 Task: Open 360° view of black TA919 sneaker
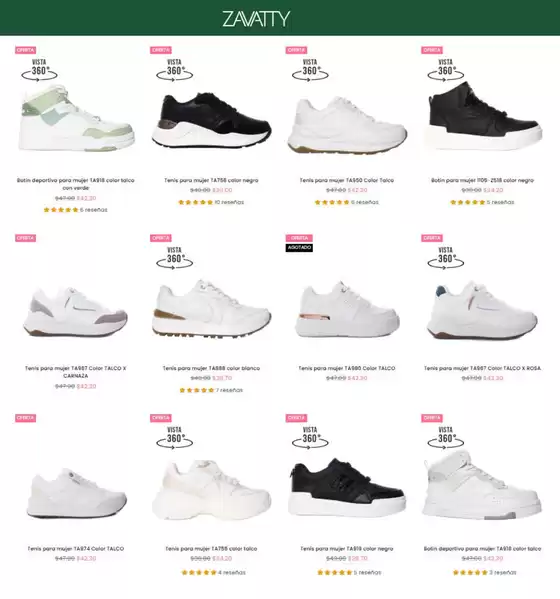coord(310,437)
